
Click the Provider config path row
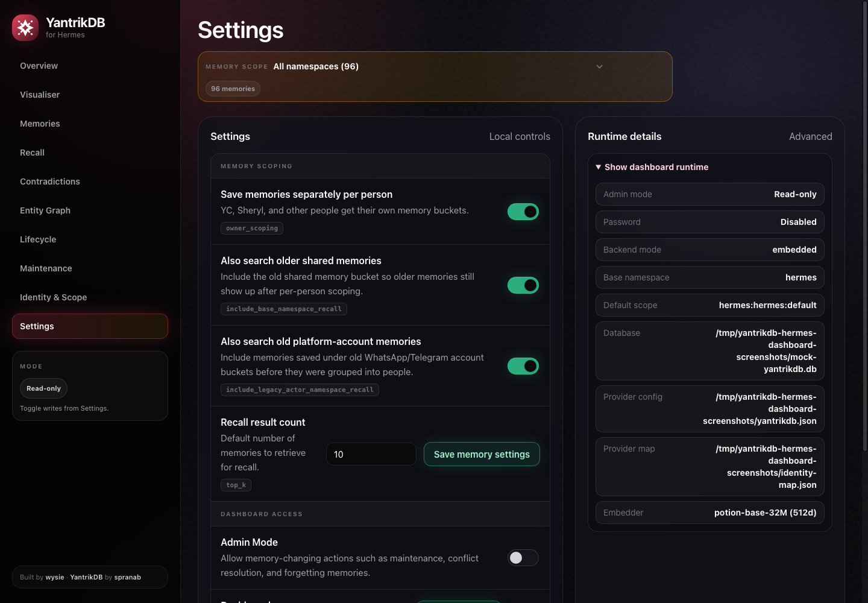coord(710,409)
